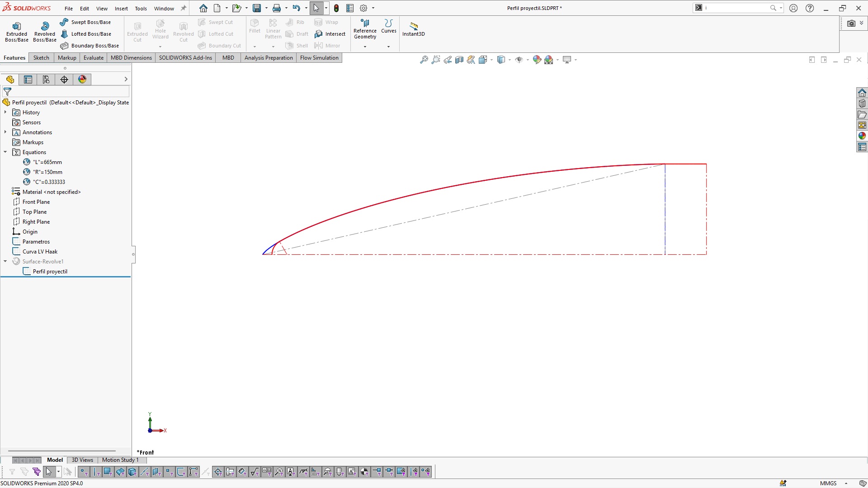Select the Revolved Boss/Base tool
868x488 pixels.
(x=45, y=32)
